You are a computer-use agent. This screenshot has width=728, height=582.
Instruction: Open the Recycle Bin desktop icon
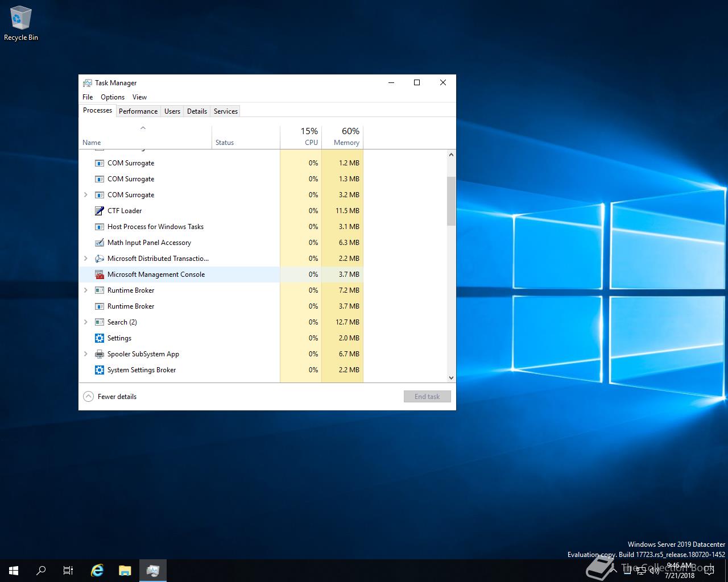coord(21,24)
